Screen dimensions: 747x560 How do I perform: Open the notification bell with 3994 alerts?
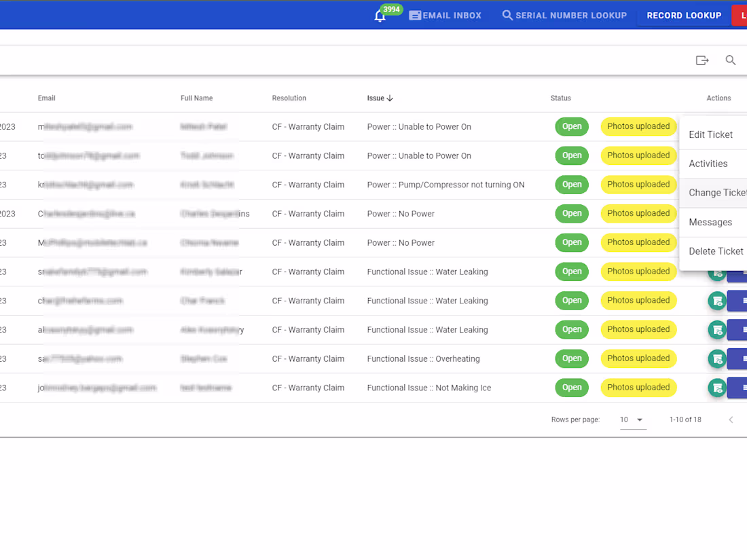(380, 15)
